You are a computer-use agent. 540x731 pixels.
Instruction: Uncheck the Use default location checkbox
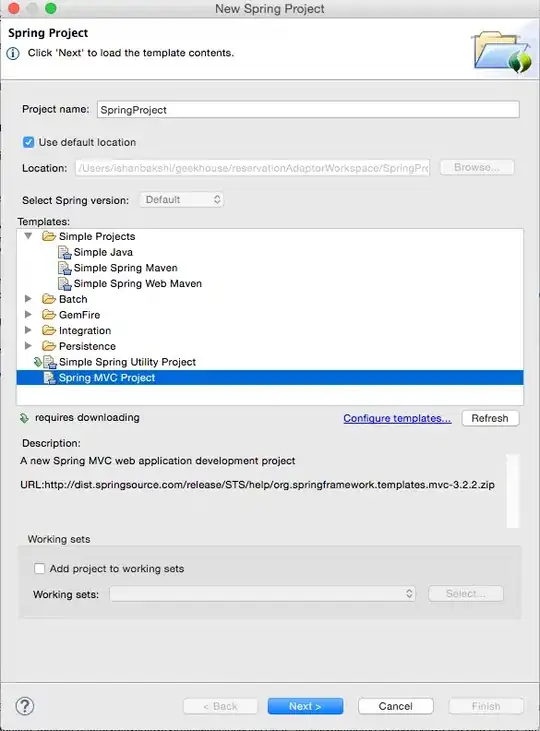28,142
